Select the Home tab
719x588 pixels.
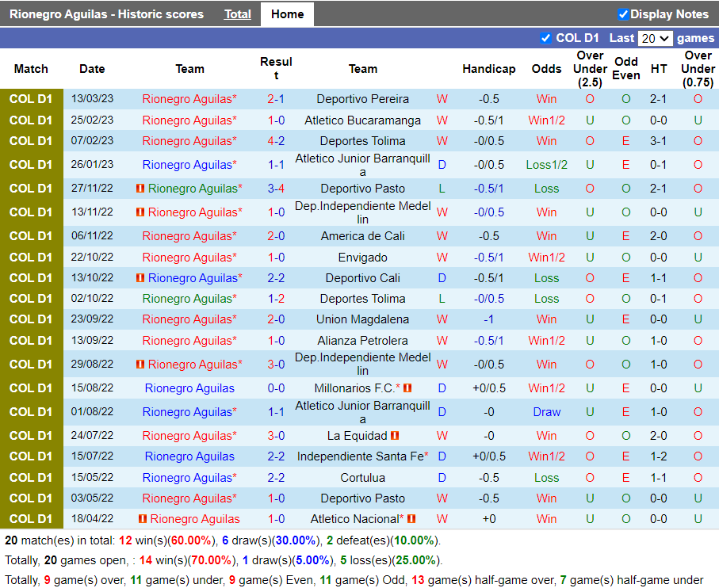point(287,14)
